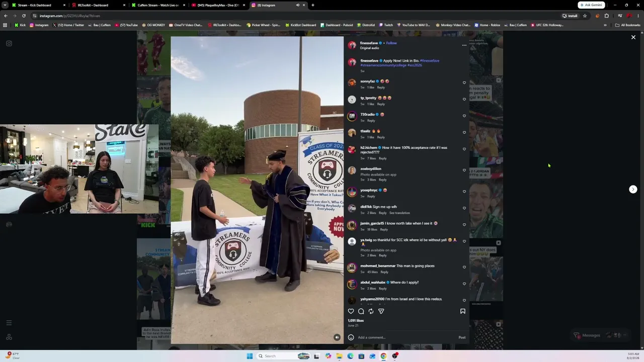Open the Picker Wheel bookmark
Screen dimensions: 644x362
click(263, 25)
